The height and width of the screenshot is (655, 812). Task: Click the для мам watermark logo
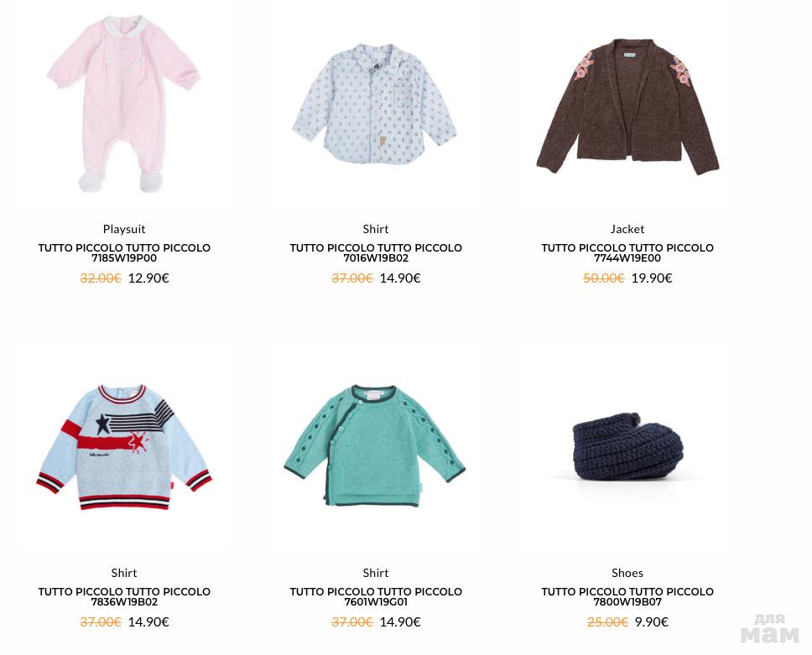tap(770, 628)
